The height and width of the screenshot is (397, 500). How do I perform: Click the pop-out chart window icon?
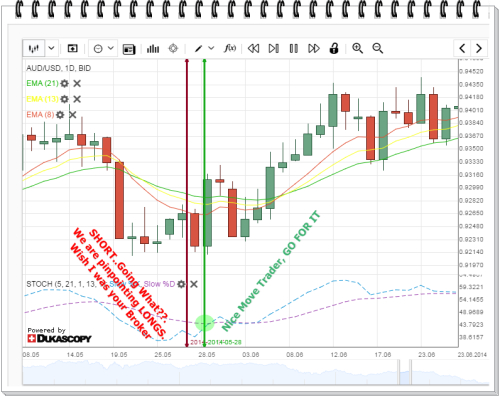point(72,49)
